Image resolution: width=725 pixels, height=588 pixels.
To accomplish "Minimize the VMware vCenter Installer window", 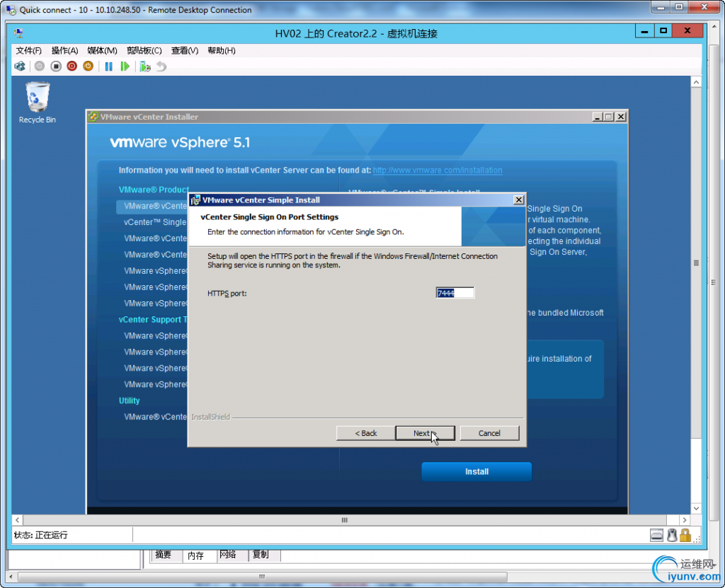I will pos(598,117).
